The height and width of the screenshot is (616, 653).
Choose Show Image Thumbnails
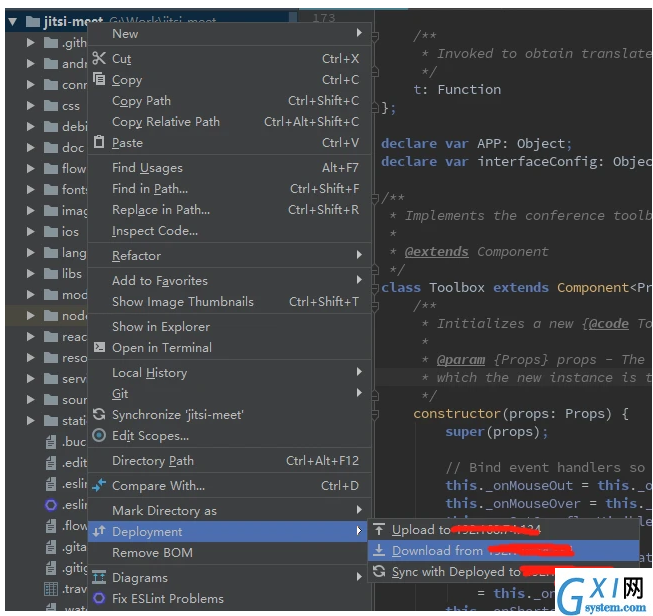click(229, 301)
